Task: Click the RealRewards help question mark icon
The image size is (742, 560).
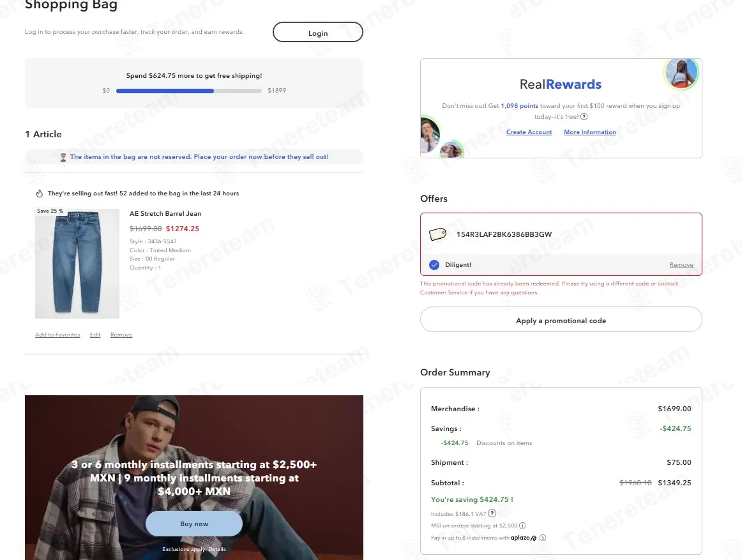Action: [x=584, y=116]
